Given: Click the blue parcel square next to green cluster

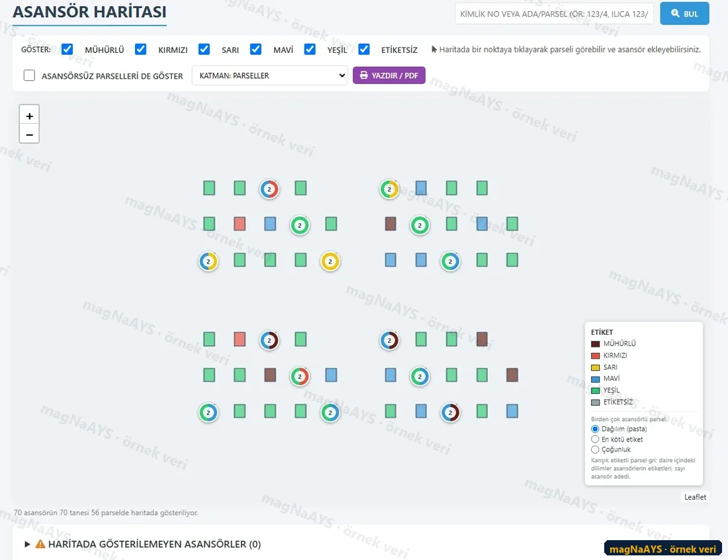Looking at the screenshot, I should click(270, 224).
